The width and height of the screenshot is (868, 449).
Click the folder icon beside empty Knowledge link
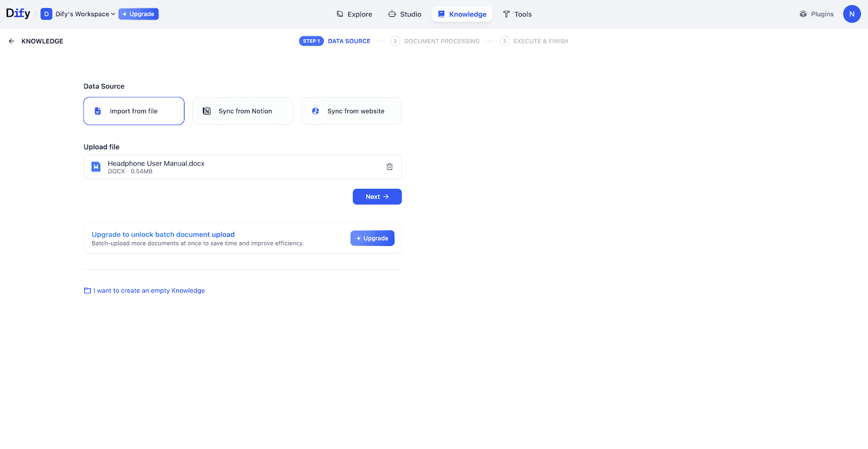click(87, 291)
